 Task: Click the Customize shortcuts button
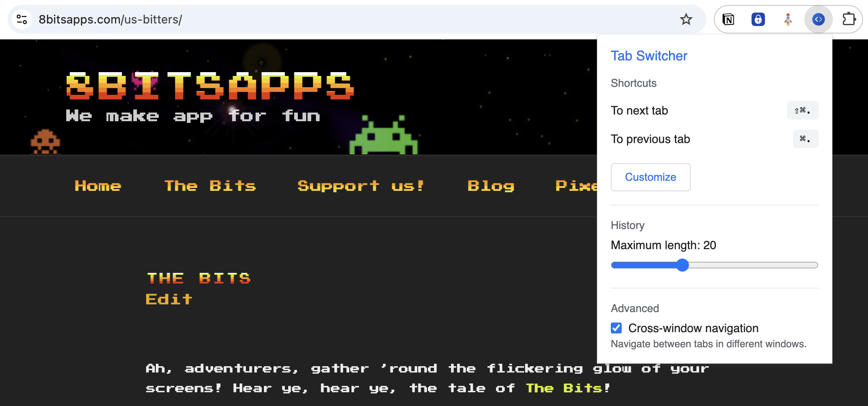click(650, 177)
